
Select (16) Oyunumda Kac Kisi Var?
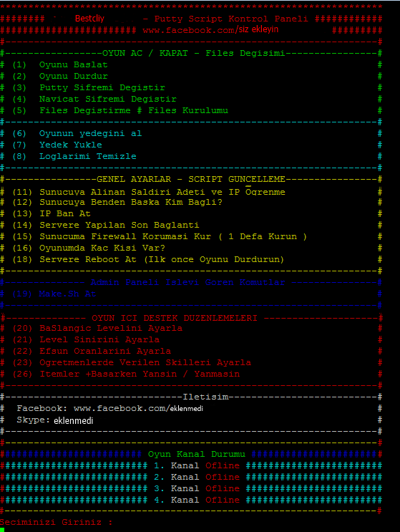click(89, 248)
